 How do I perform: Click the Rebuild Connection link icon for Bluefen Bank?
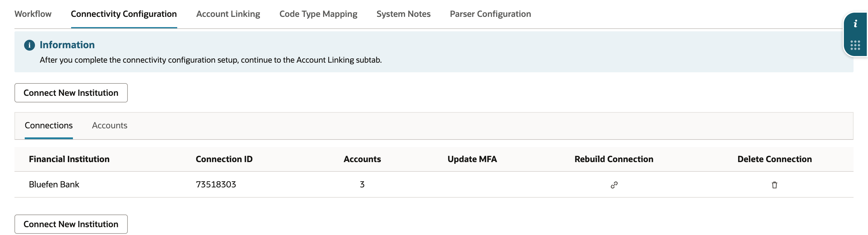[614, 185]
